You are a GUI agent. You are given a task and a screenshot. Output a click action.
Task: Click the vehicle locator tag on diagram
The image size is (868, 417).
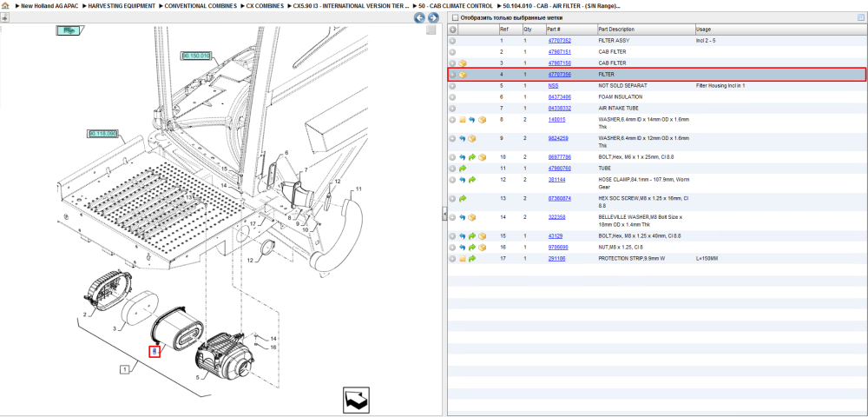[x=69, y=30]
